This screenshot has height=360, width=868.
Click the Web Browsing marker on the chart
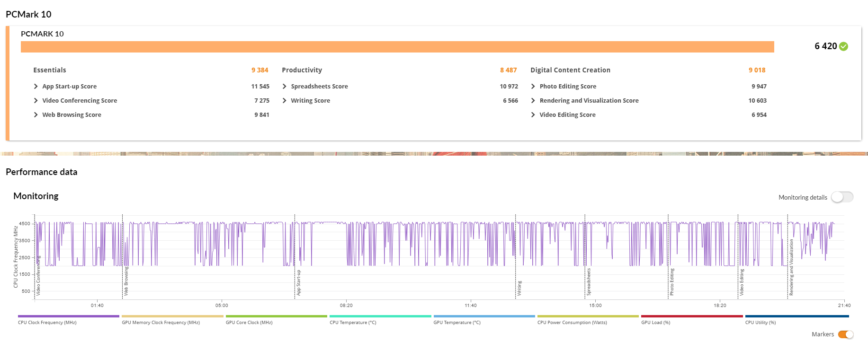[x=126, y=281]
